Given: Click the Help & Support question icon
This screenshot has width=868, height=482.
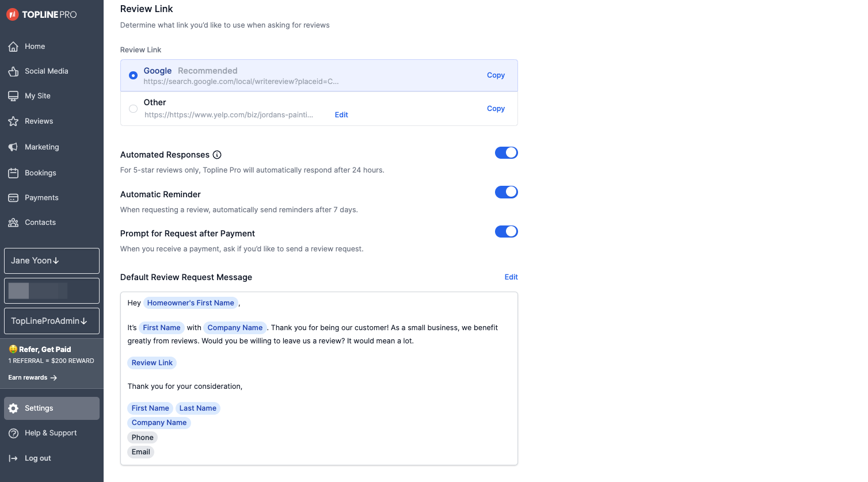Looking at the screenshot, I should coord(13,433).
